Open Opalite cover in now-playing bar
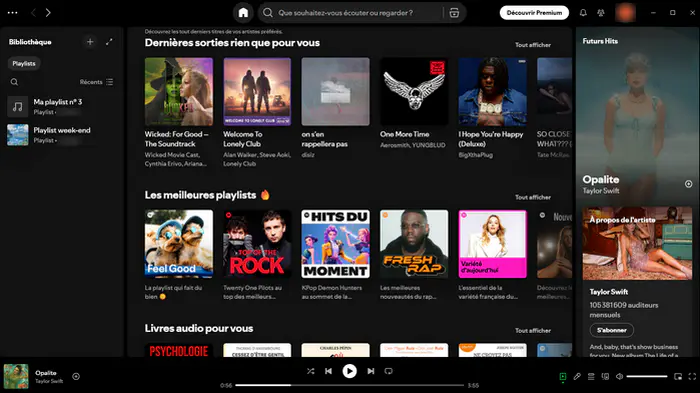 click(x=16, y=376)
